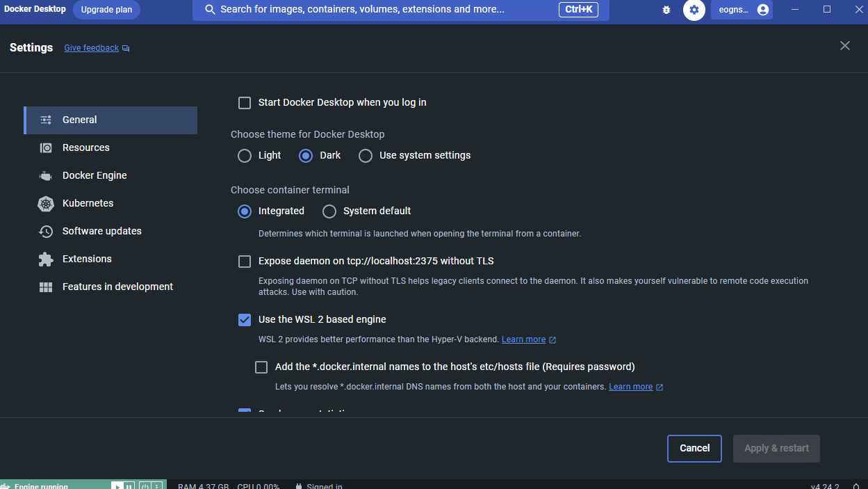Click the Kubernetes wheel icon
This screenshot has width=868, height=489.
pyautogui.click(x=46, y=204)
